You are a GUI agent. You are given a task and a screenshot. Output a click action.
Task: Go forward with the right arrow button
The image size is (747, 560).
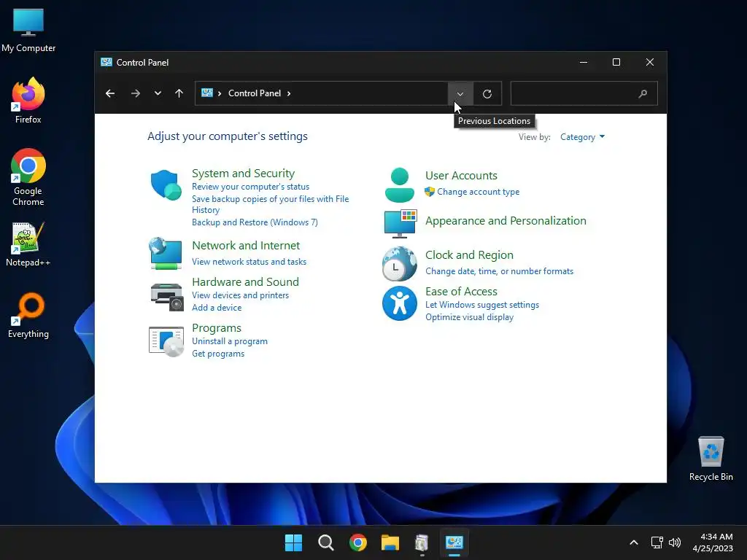(x=135, y=93)
